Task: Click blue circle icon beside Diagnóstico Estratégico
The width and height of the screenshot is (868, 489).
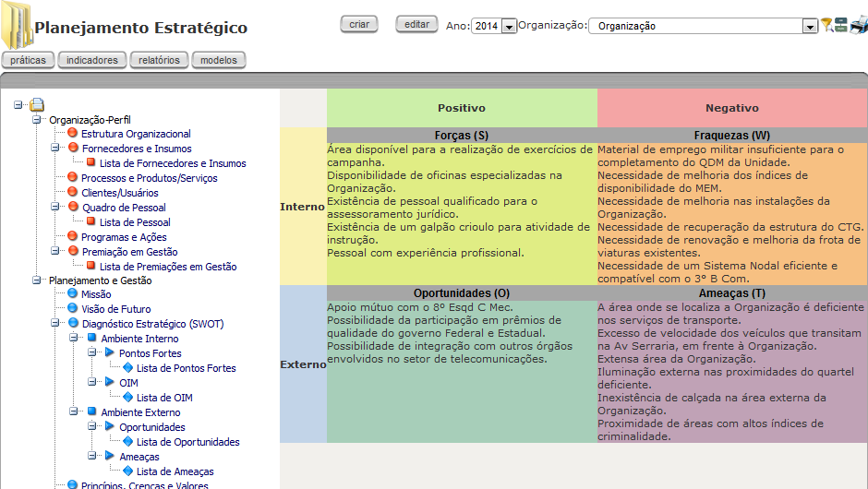Action: click(74, 323)
